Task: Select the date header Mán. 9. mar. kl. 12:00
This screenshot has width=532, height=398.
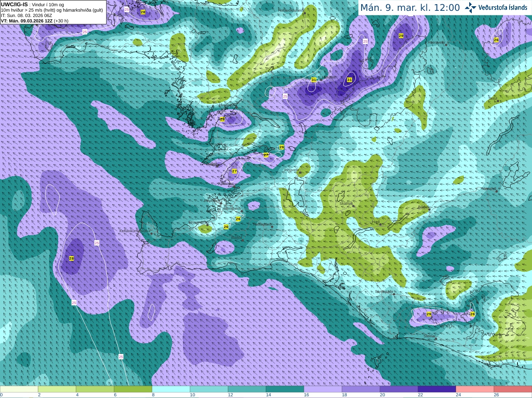Action: point(410,7)
